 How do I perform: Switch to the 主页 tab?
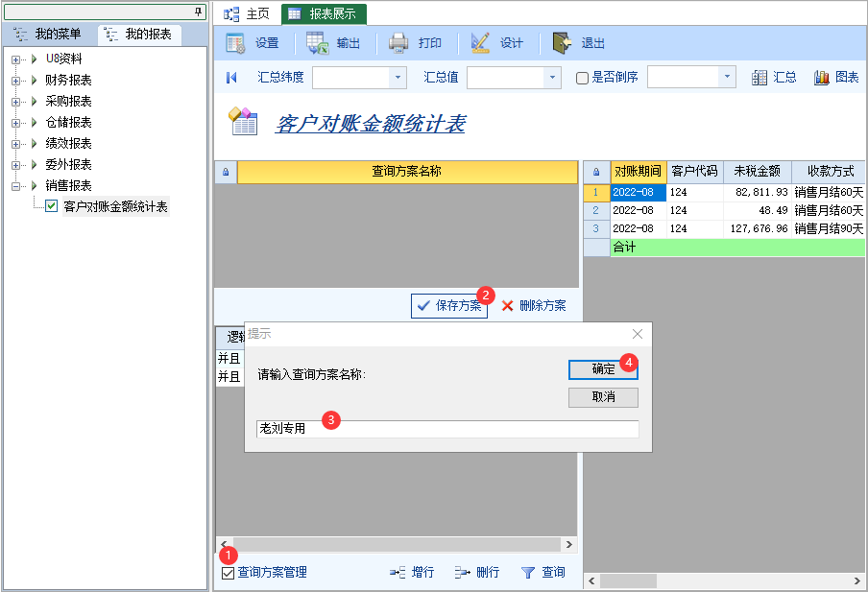[x=247, y=14]
